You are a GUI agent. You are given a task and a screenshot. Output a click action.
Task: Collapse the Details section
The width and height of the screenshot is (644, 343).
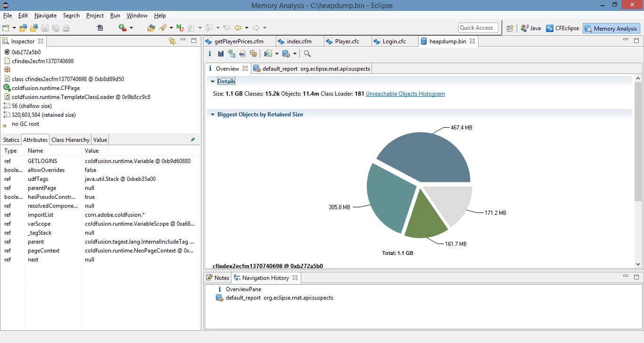212,82
